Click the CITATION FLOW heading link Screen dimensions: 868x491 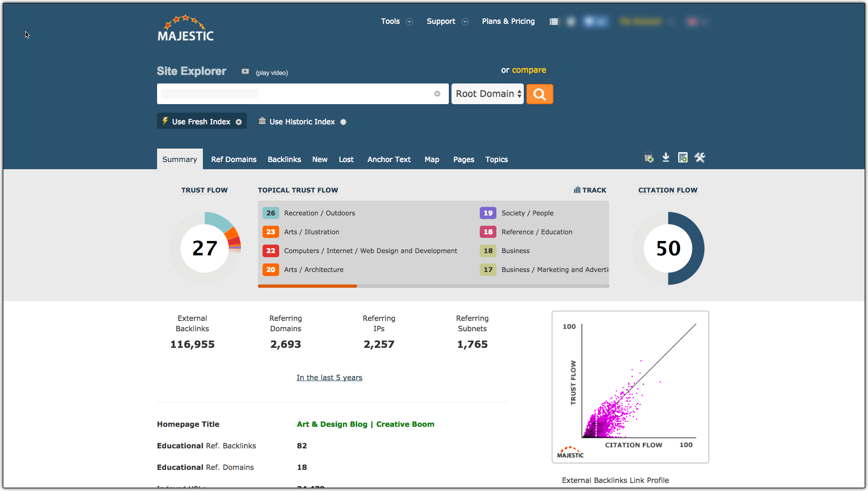668,190
